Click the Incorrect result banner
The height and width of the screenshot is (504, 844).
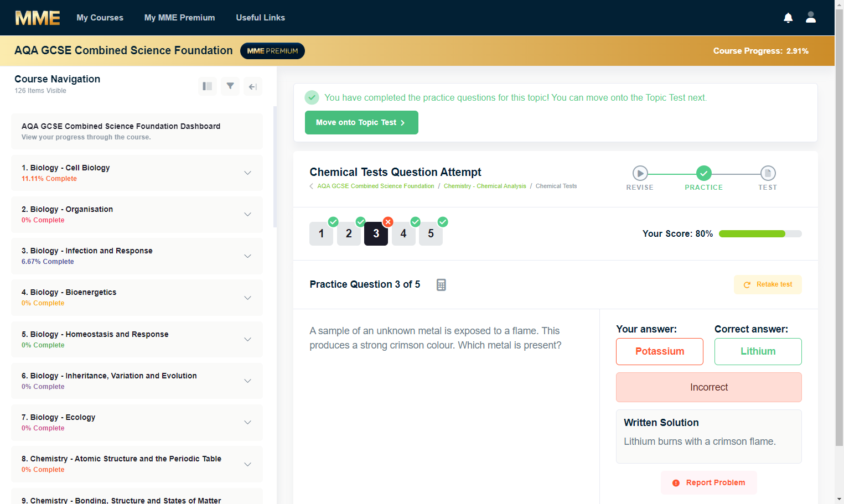(709, 387)
